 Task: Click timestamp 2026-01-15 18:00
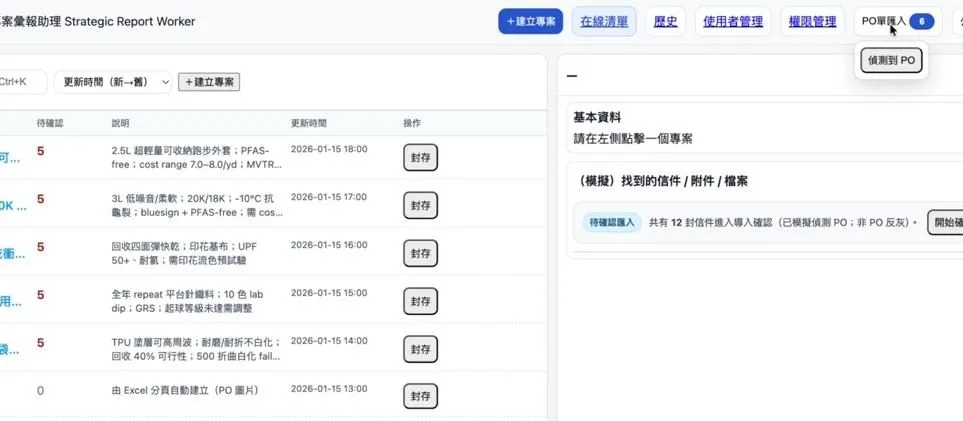[x=329, y=149]
